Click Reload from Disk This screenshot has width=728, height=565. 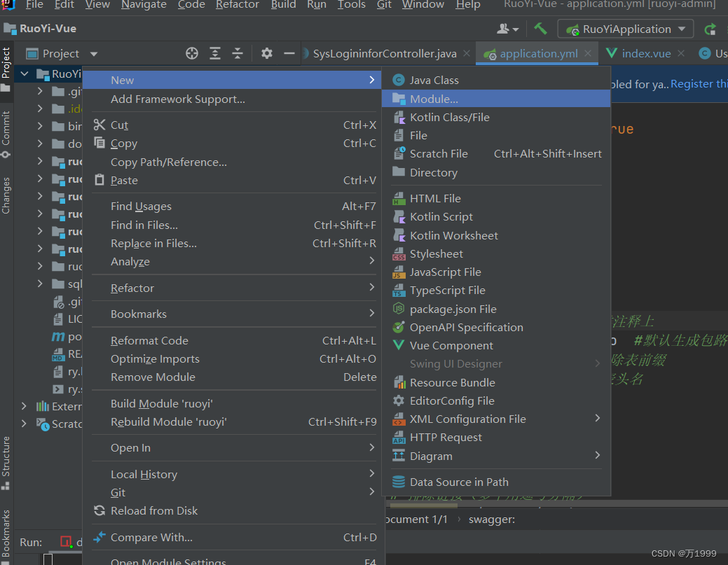(x=232, y=510)
